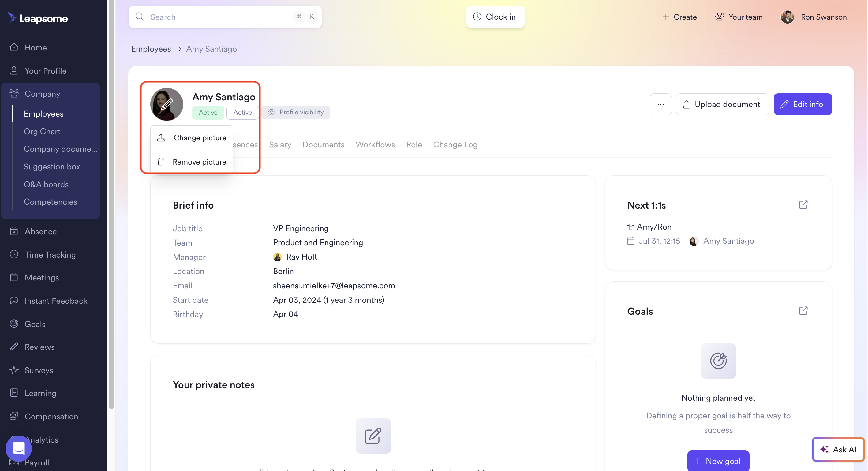Click the sidebar vertical scrollbar

[111, 204]
